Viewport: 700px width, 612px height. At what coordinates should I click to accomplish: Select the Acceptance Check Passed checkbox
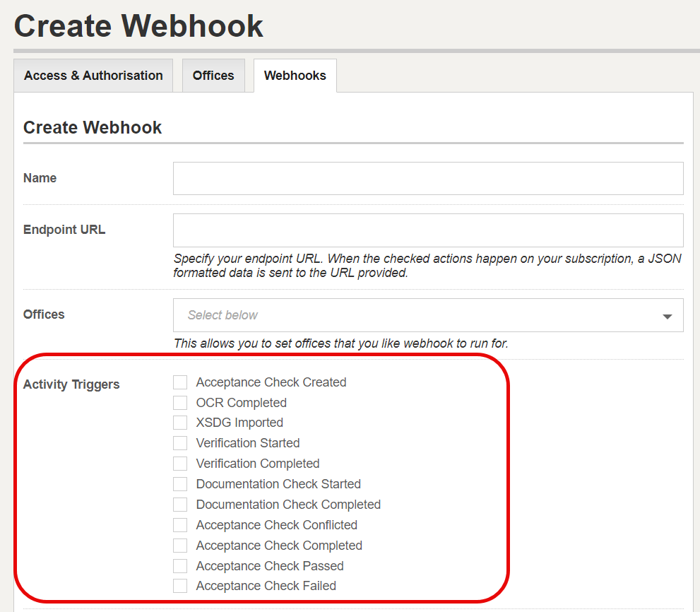click(x=180, y=566)
